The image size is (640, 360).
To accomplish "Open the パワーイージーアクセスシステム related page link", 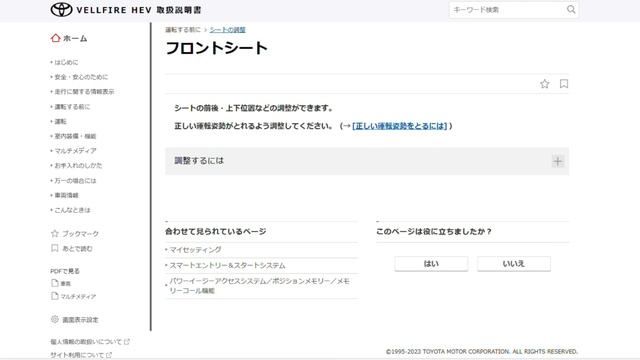I will [260, 286].
